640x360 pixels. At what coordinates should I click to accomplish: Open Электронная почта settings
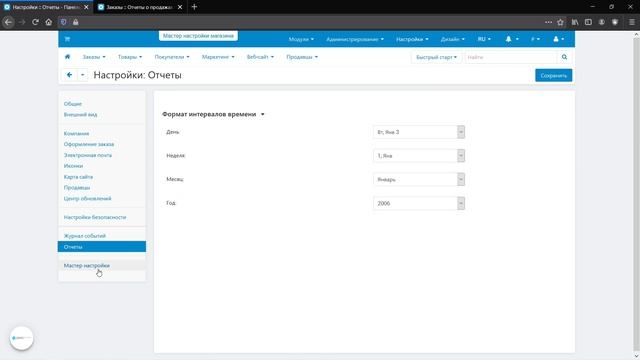coord(88,155)
